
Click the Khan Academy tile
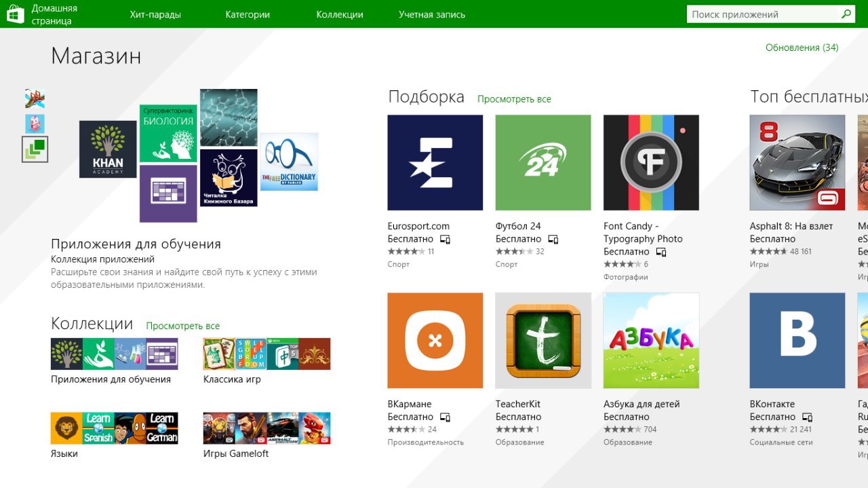click(x=108, y=149)
